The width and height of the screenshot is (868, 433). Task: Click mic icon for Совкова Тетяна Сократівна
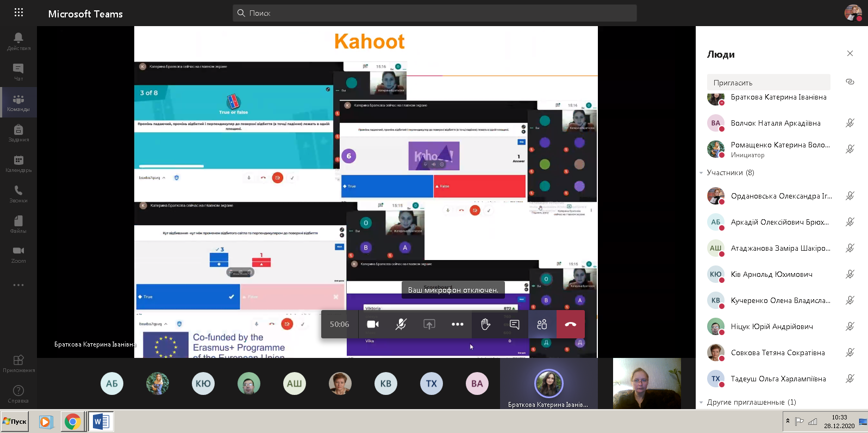point(850,352)
